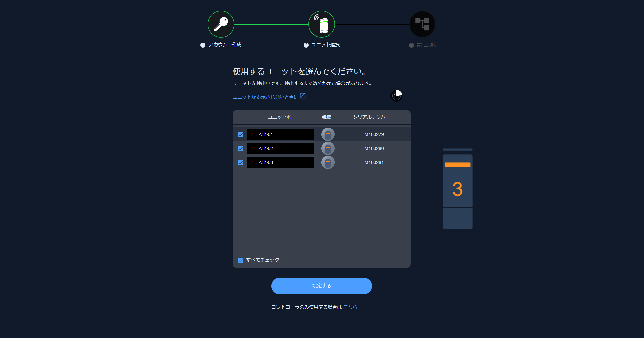The width and height of the screenshot is (644, 338).
Task: Click the unit icon for ユニット選択 step
Action: coord(321,24)
